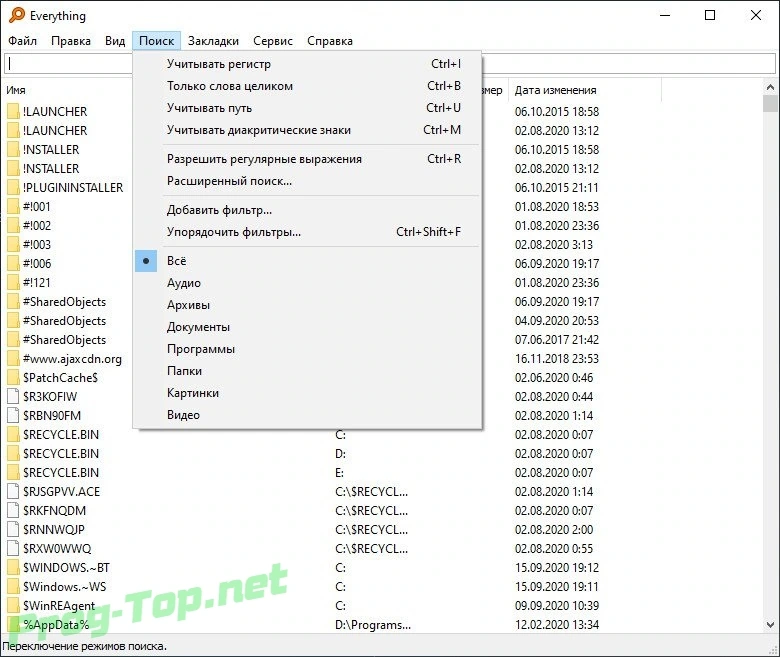Click status bar text Переключение режимов поиска

(85, 646)
